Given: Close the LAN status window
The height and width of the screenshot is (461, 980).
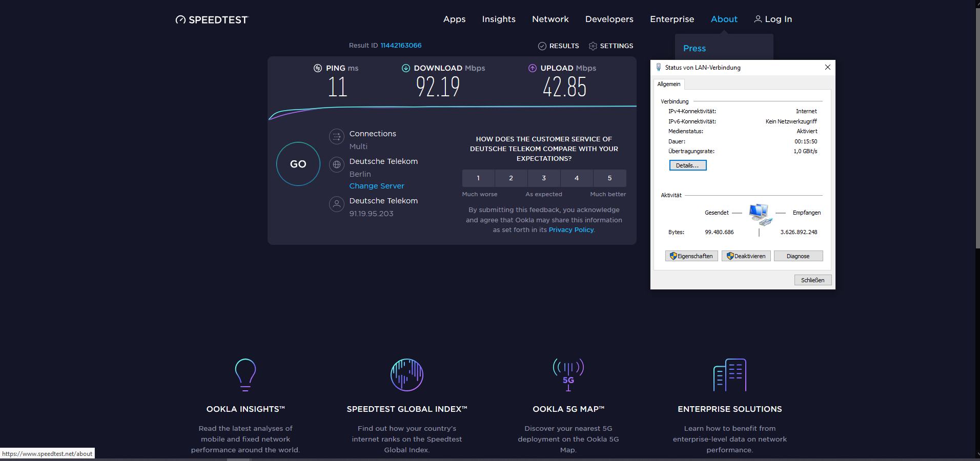Looking at the screenshot, I should click(827, 67).
